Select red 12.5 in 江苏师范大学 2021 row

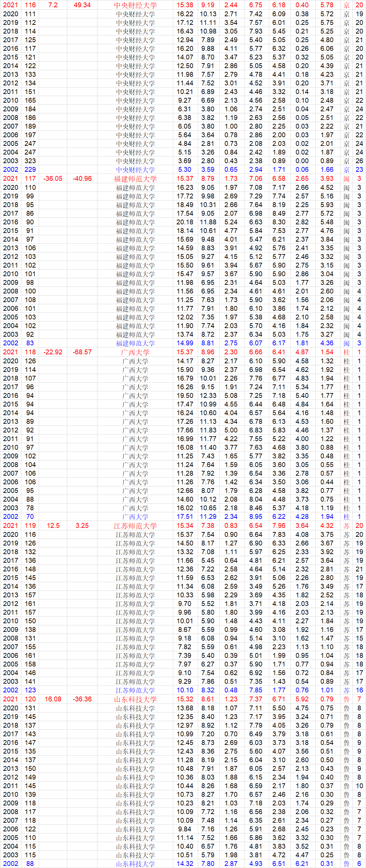click(x=53, y=526)
